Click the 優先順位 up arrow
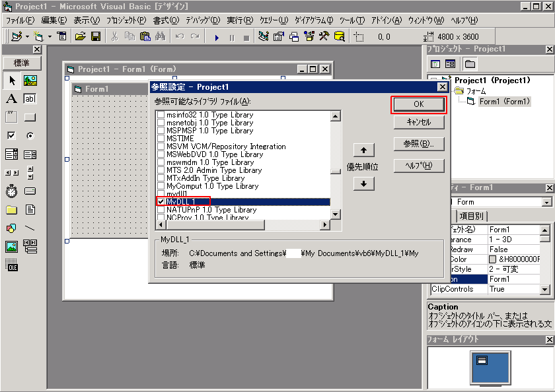Screen dimensions: 555x392 point(364,150)
